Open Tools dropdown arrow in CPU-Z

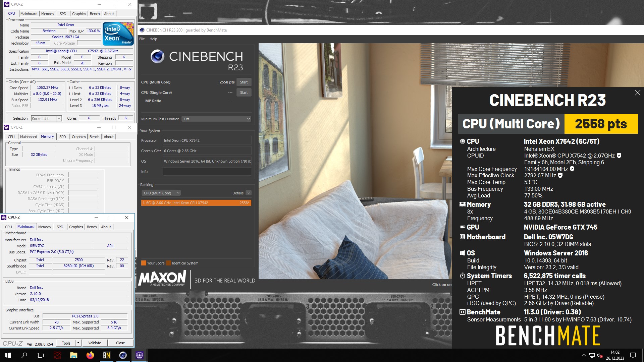pyautogui.click(x=78, y=343)
